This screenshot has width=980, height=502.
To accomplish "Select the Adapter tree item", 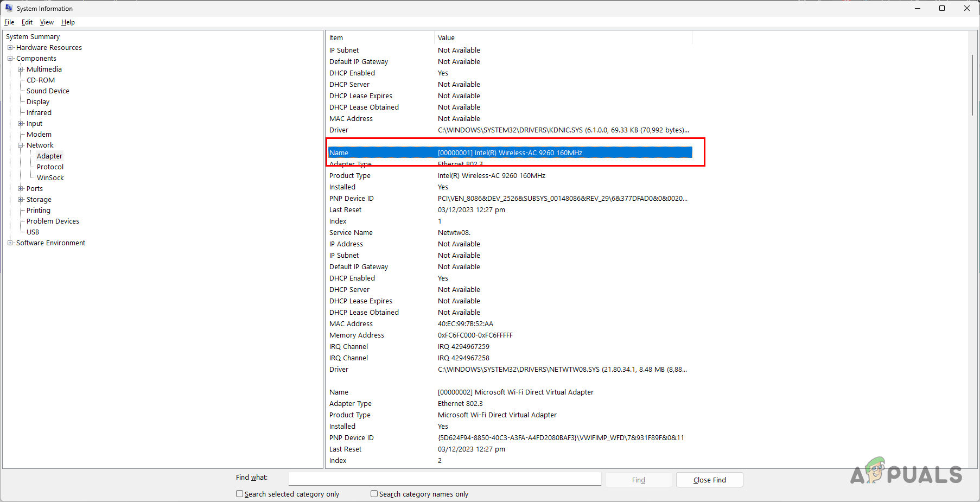I will pyautogui.click(x=49, y=156).
